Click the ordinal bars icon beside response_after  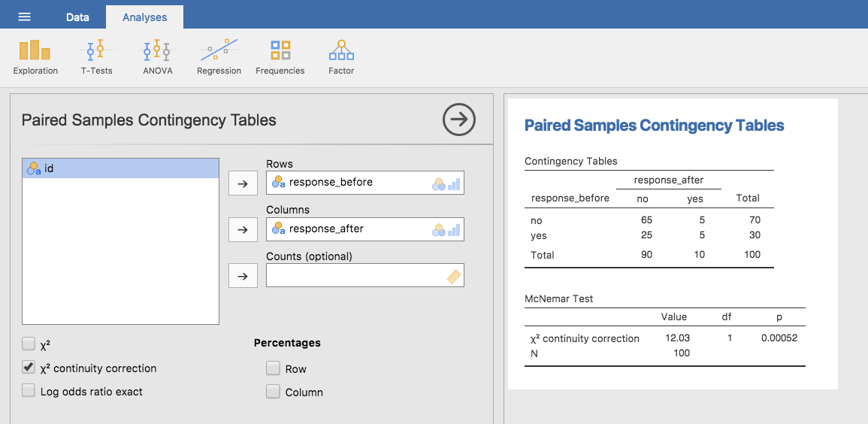(x=454, y=230)
